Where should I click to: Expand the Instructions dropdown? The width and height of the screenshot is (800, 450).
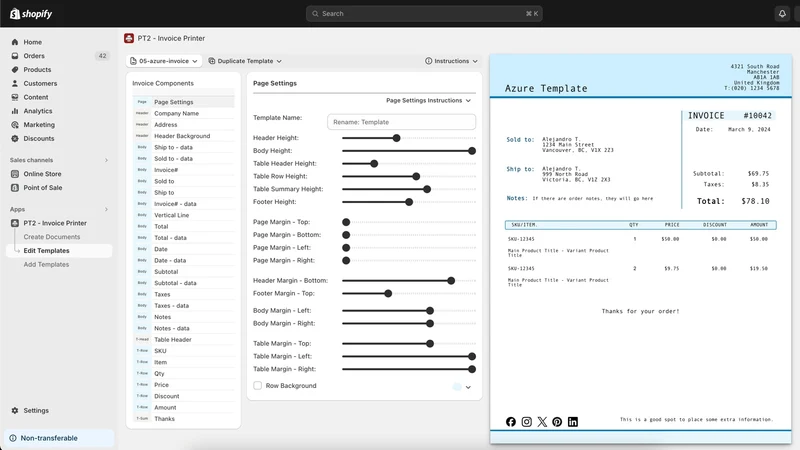(x=451, y=61)
